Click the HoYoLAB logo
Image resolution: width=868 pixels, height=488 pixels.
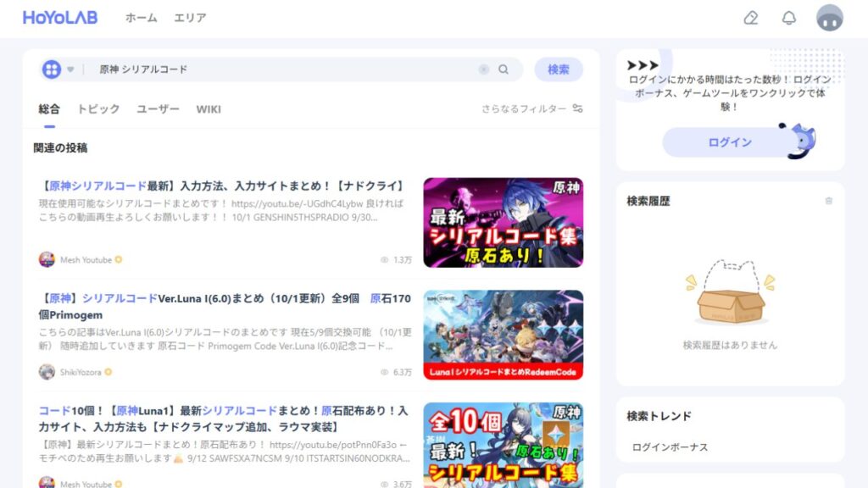pyautogui.click(x=60, y=17)
